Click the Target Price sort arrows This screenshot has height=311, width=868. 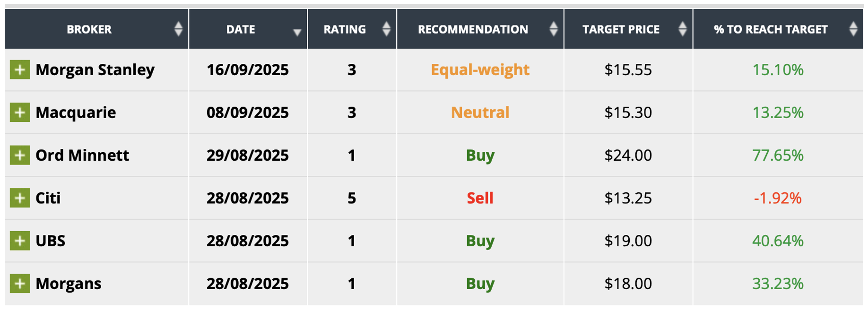pyautogui.click(x=682, y=29)
